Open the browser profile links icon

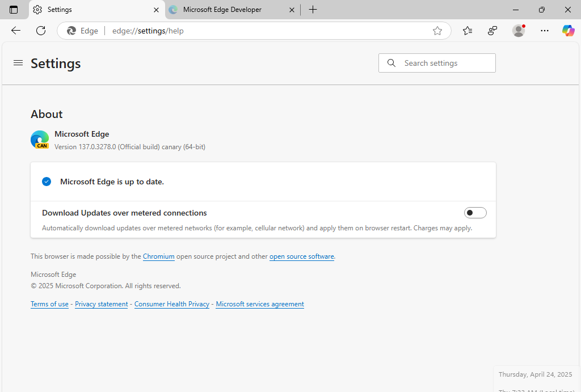tap(492, 31)
